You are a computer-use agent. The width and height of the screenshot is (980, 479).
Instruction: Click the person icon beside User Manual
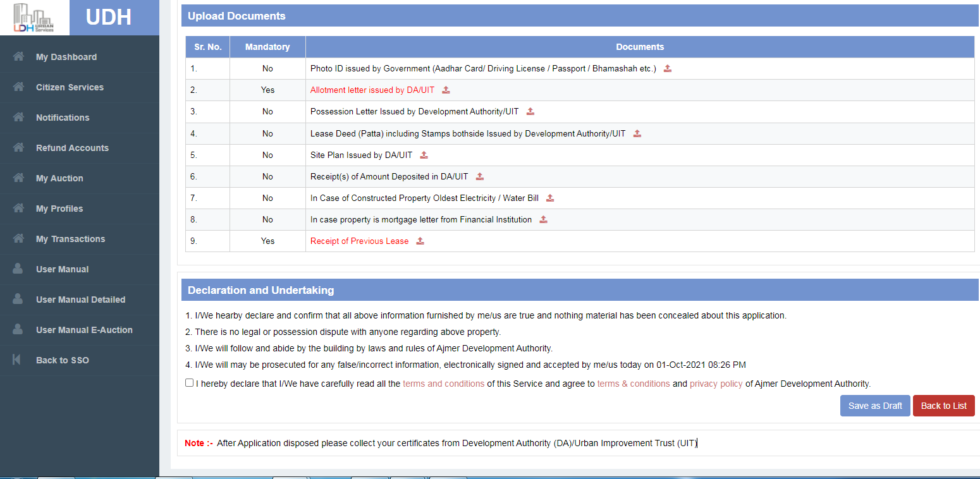(18, 269)
